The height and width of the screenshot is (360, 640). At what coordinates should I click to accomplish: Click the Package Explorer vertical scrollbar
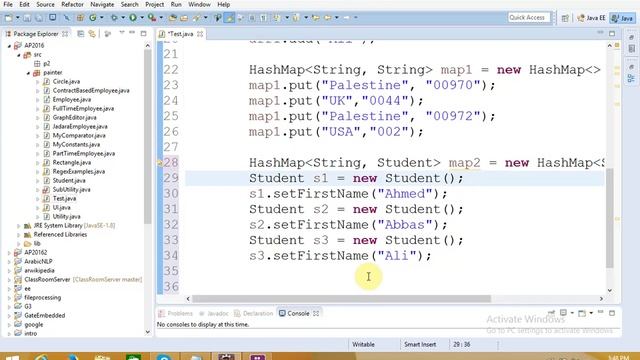(148, 137)
